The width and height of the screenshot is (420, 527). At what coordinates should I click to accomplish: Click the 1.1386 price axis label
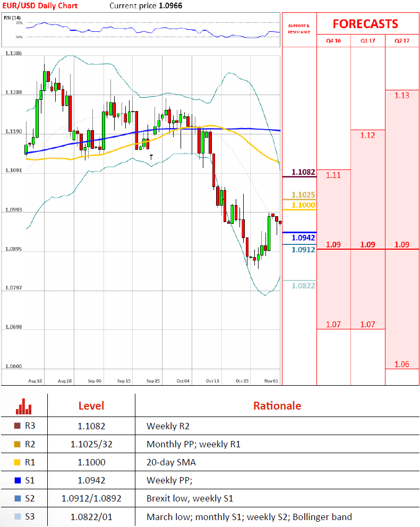coord(13,54)
